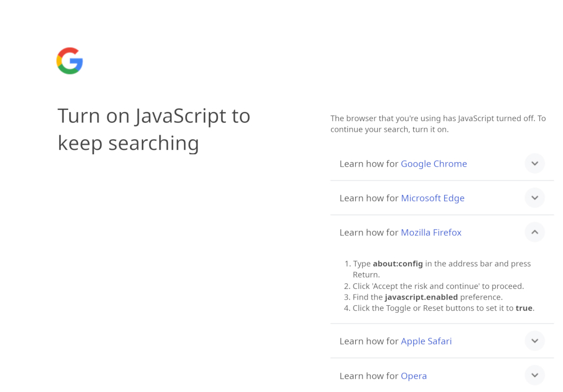Click the bold 'about:config' text
Viewport: 563px width, 392px height.
(397, 264)
